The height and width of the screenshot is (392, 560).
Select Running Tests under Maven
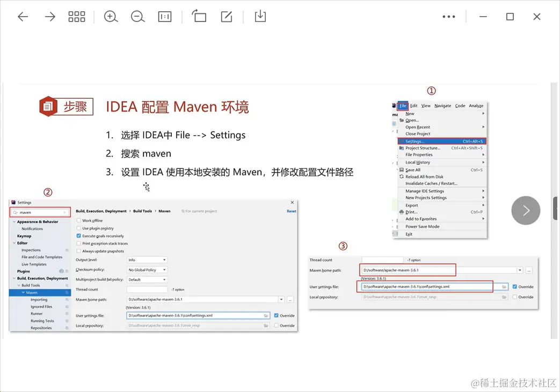[42, 321]
